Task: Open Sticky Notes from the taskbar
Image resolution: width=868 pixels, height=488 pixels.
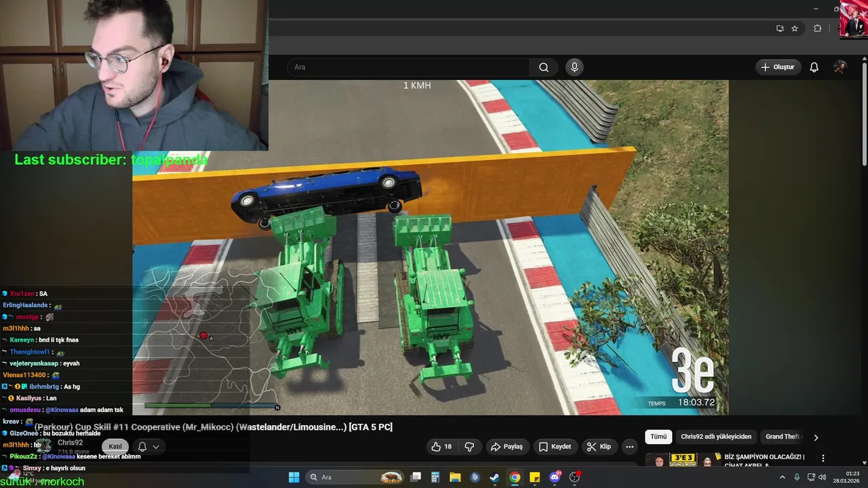Action: coord(534,477)
